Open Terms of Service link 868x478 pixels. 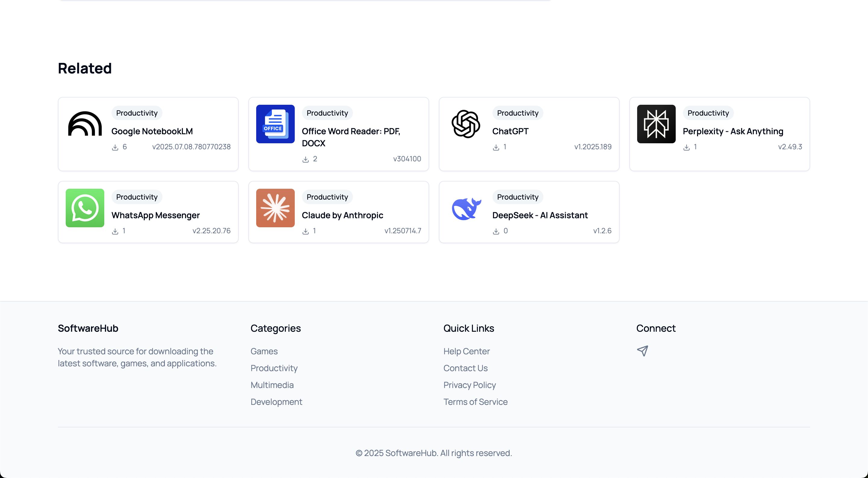(475, 402)
